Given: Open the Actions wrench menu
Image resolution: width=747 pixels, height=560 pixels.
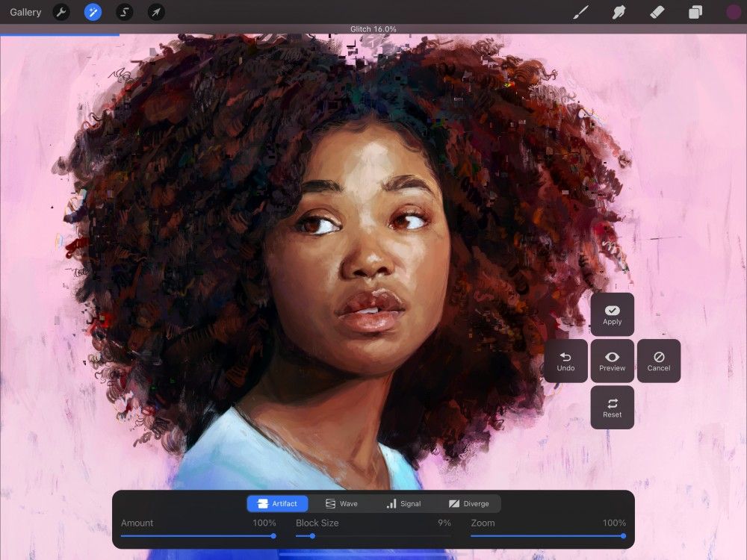Looking at the screenshot, I should pyautogui.click(x=61, y=12).
